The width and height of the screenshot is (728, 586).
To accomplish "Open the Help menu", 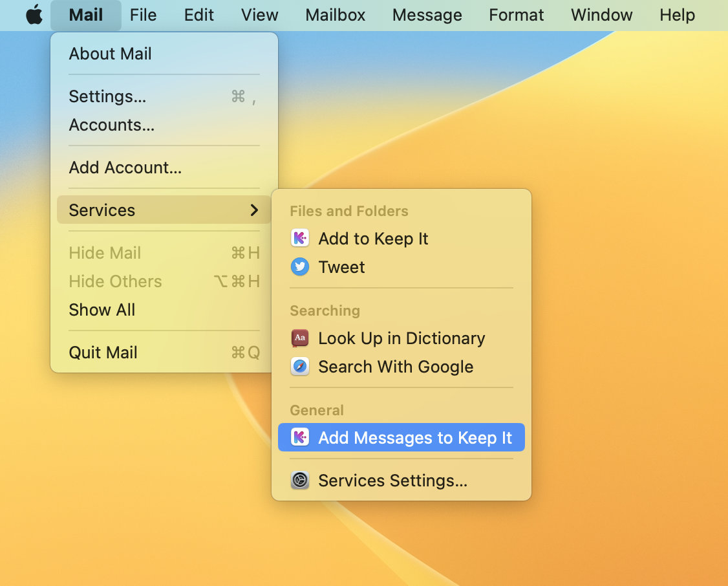I will click(x=678, y=15).
